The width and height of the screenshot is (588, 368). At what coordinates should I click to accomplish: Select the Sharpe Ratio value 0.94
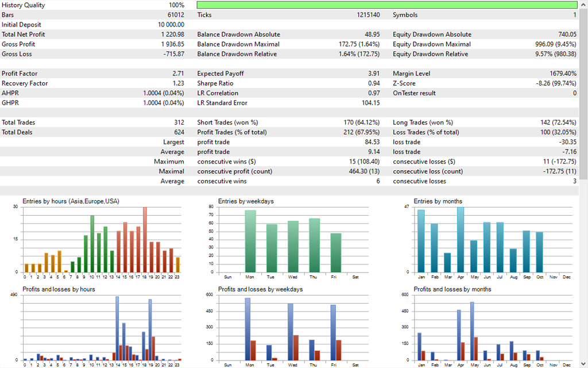373,83
